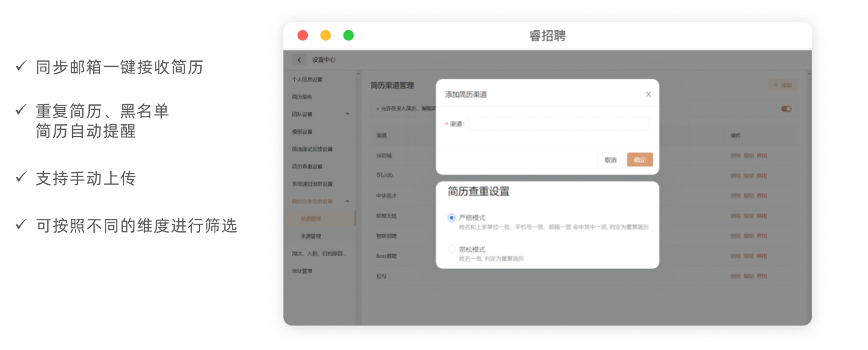Select the 宽松模式 radio button
Viewport: 868px width, 350px height.
(x=451, y=249)
